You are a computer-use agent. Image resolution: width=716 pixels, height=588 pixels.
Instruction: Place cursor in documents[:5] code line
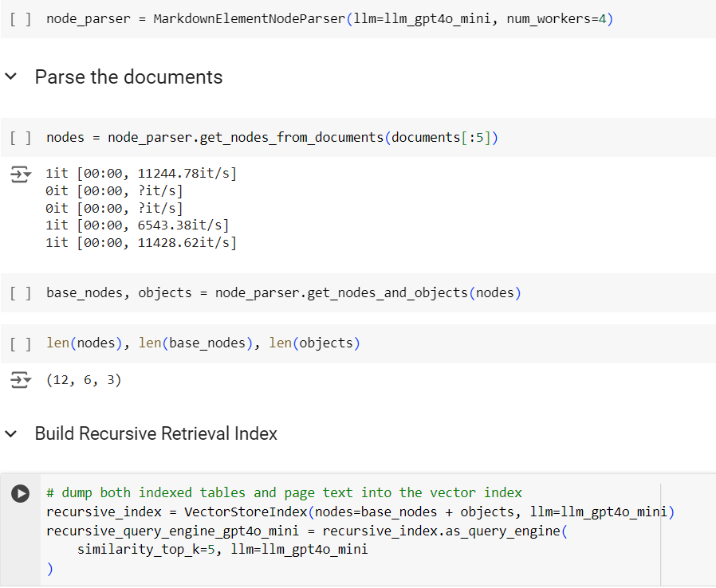pos(272,138)
